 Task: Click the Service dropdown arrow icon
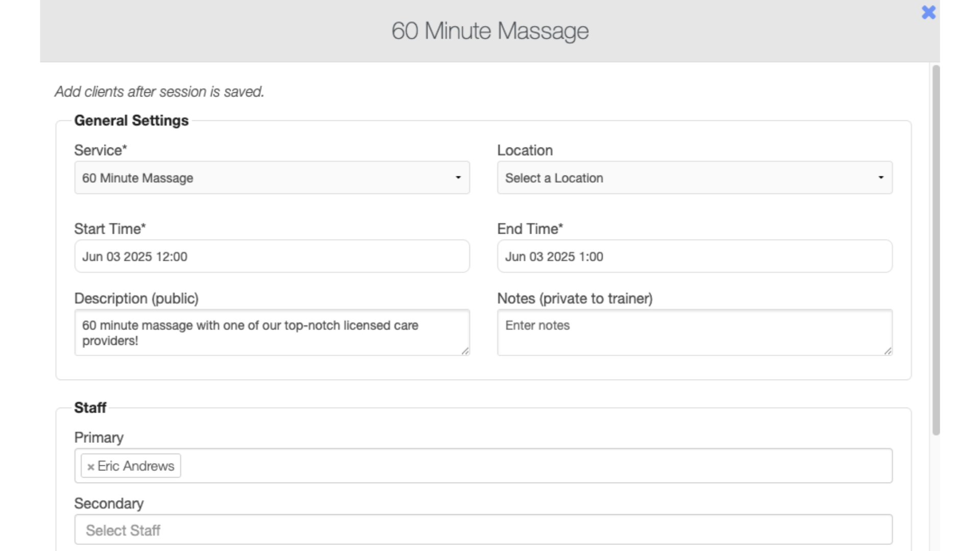458,178
